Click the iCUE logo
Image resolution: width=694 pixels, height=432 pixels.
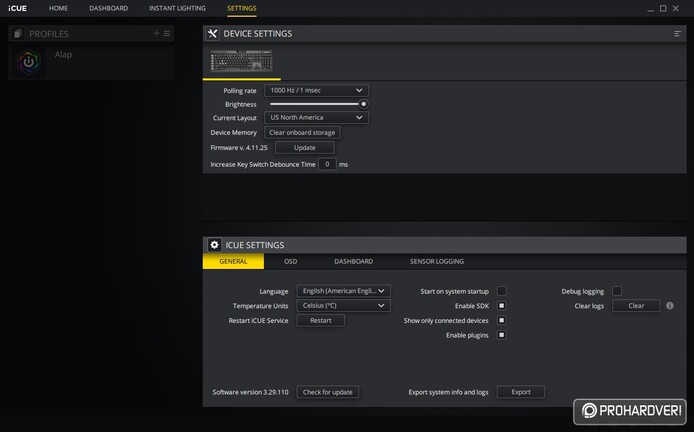coord(17,8)
